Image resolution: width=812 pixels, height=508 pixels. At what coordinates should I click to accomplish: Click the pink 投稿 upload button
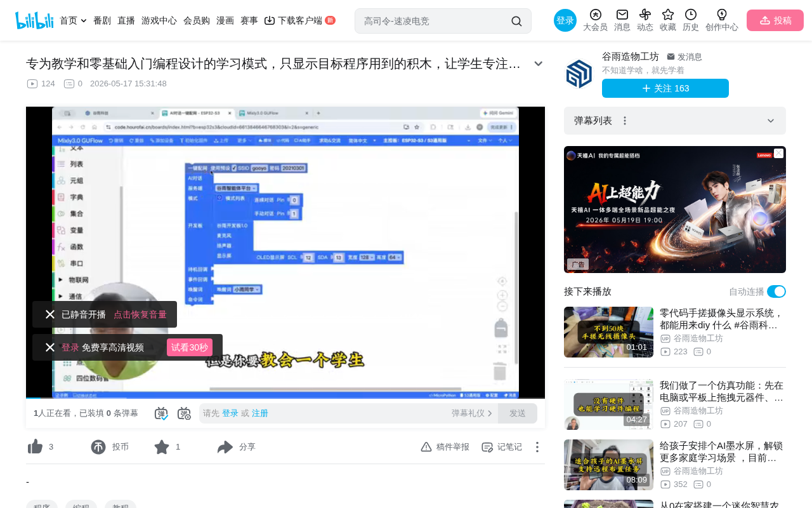(x=775, y=20)
